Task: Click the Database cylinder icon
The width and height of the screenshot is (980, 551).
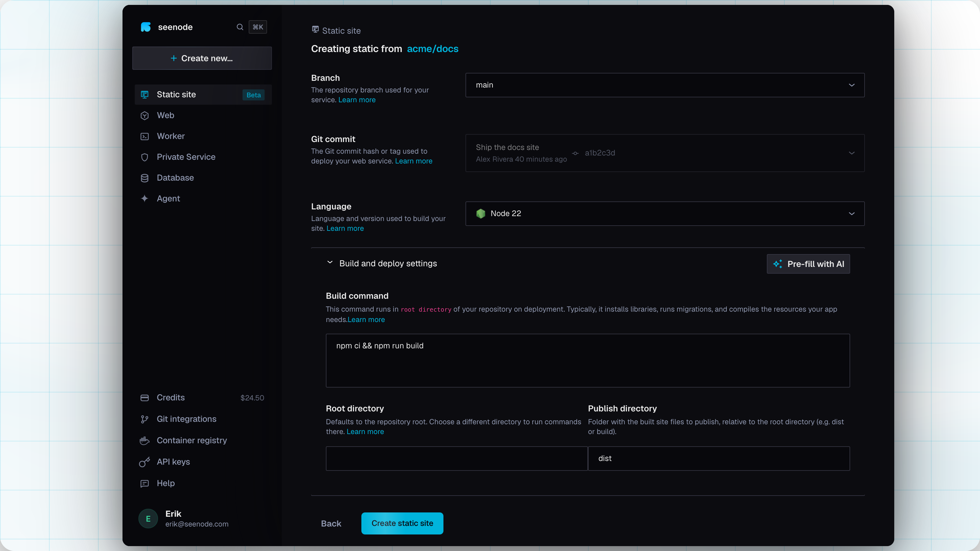Action: tap(145, 178)
